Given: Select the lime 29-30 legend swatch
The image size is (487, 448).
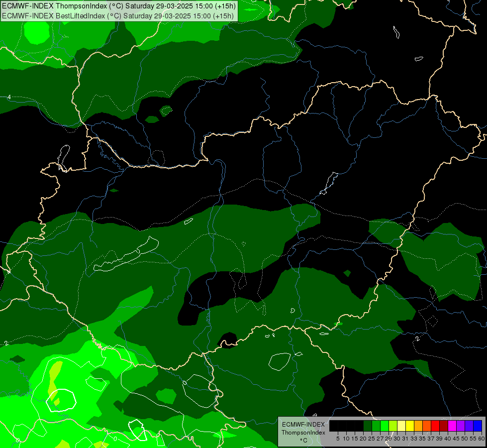Looking at the screenshot, I should pyautogui.click(x=393, y=426).
